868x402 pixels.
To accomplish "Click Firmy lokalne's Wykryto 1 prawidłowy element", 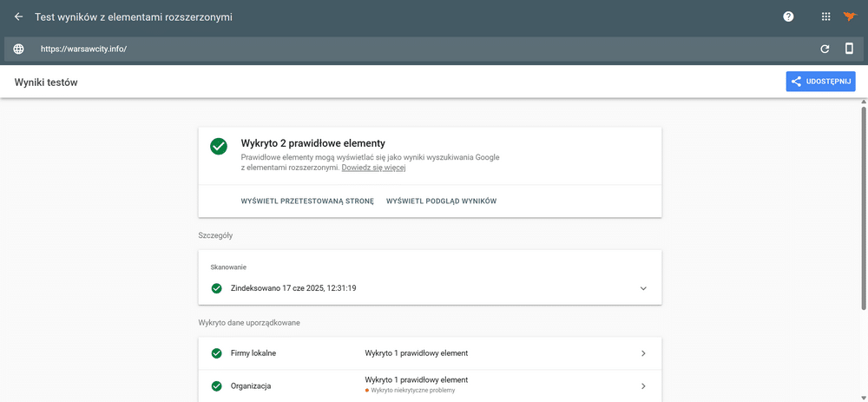I will [x=417, y=353].
